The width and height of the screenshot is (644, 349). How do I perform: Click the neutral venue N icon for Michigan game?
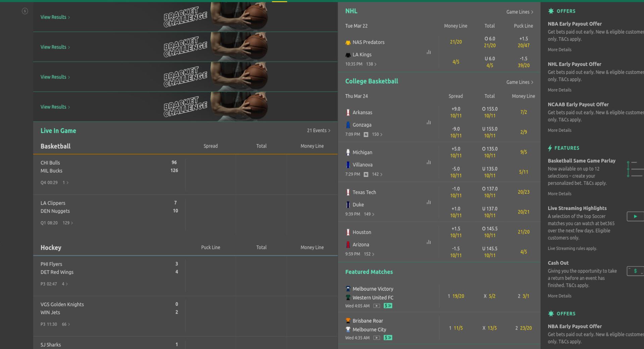tap(366, 174)
